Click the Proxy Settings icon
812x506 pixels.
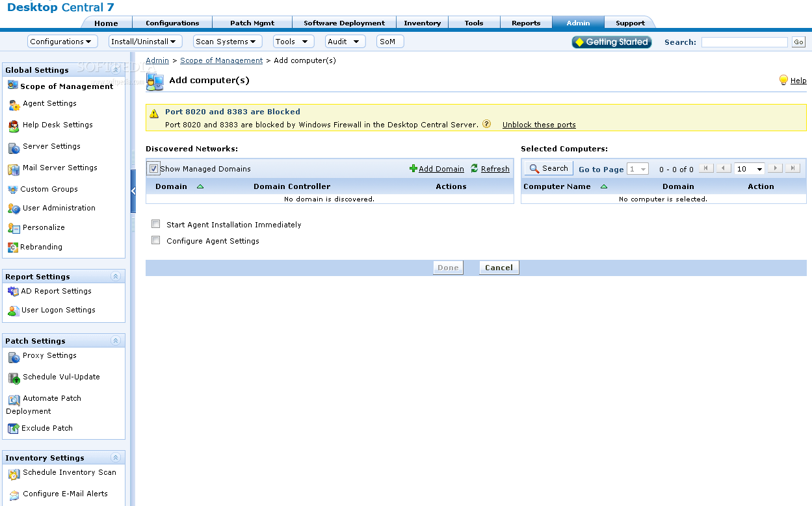[14, 357]
